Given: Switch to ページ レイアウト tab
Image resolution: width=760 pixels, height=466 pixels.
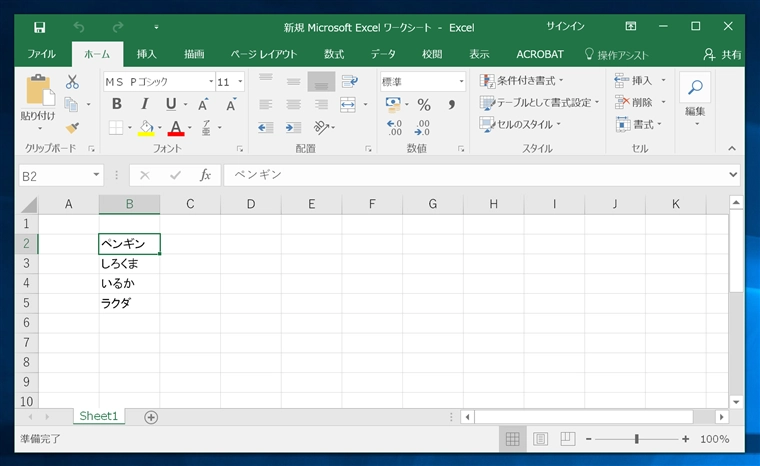Looking at the screenshot, I should (x=263, y=54).
